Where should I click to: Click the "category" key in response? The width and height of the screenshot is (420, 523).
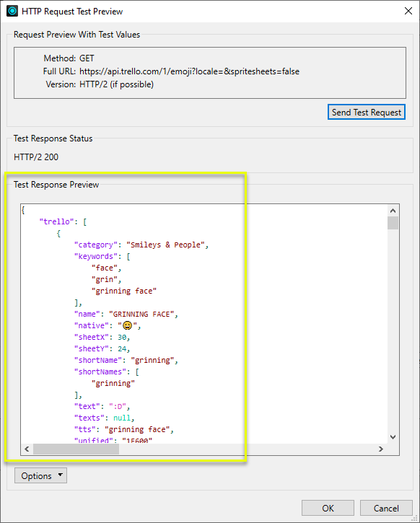pos(96,245)
